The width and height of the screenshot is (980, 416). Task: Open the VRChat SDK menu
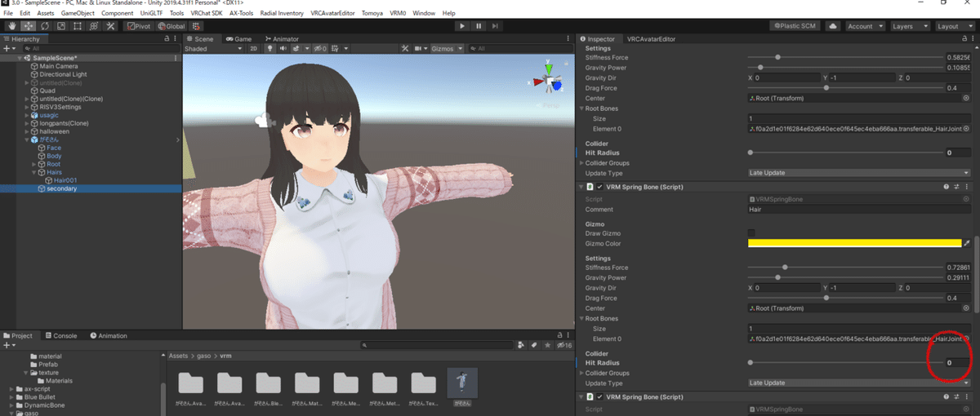point(207,14)
